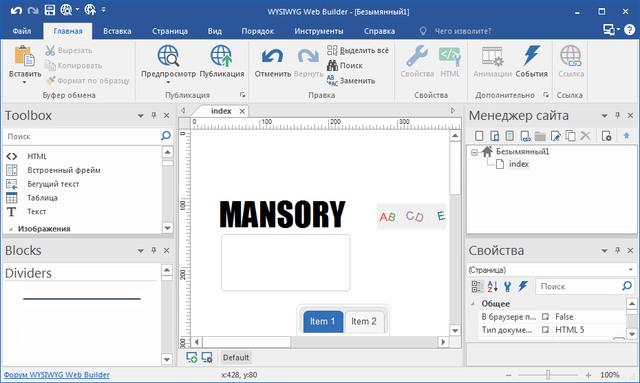Collapse the Общее properties group
Image resolution: width=640 pixels, height=383 pixels.
(x=473, y=304)
